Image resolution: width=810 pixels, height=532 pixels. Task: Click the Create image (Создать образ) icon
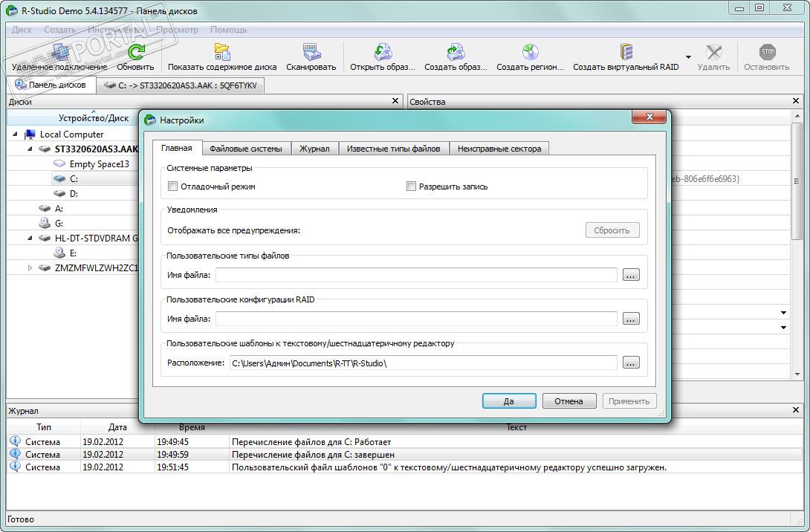click(456, 52)
